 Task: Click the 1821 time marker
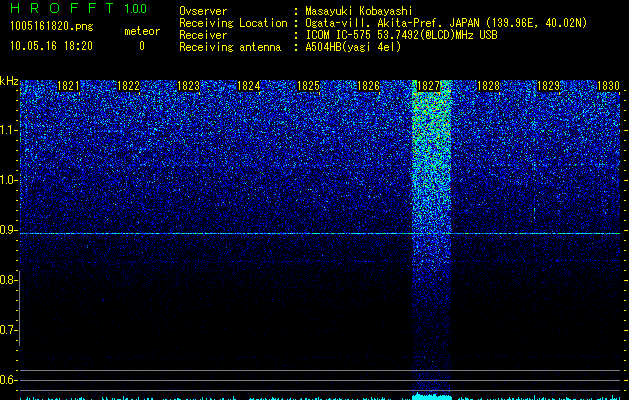[x=68, y=86]
